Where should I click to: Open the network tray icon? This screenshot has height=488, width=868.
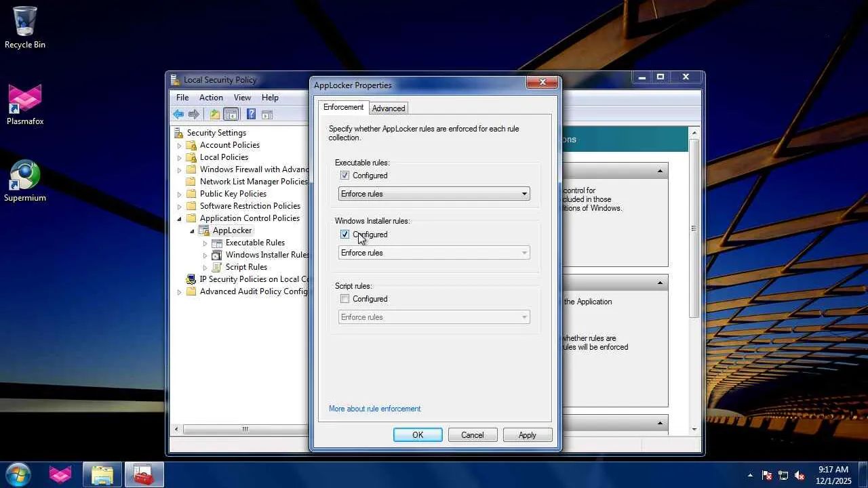783,475
